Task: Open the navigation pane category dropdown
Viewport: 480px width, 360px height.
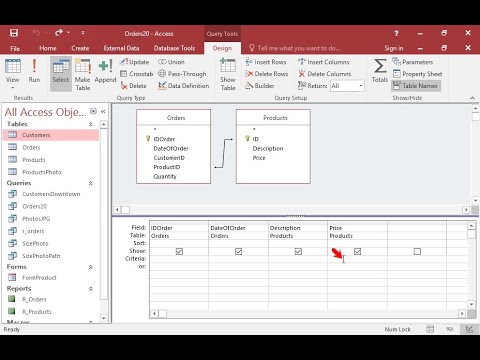Action: click(x=93, y=111)
